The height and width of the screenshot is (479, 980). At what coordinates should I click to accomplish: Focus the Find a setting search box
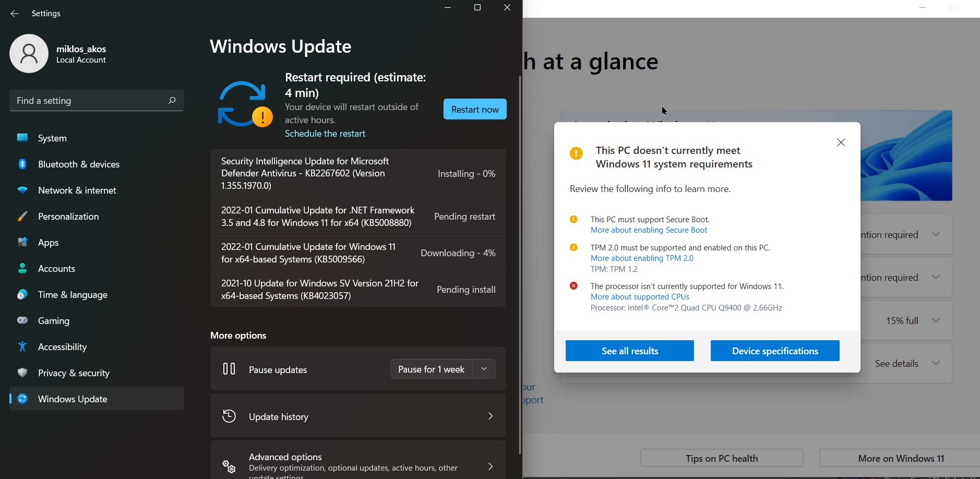[x=97, y=100]
